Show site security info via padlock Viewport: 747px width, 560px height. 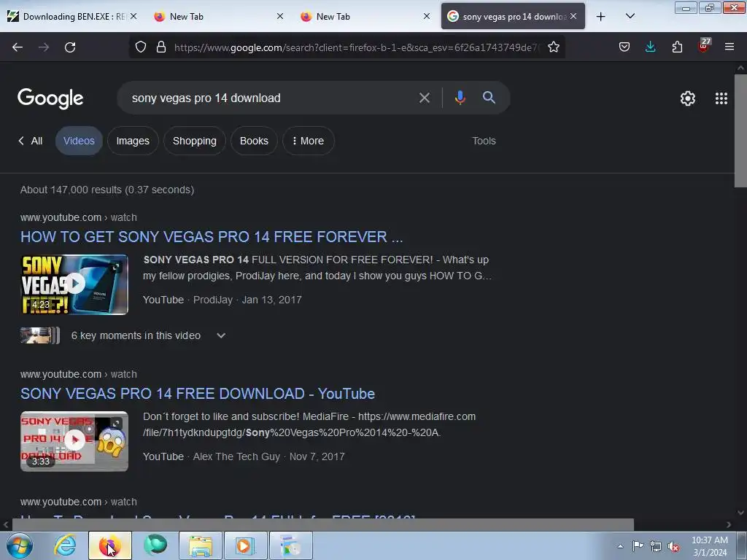pos(161,47)
